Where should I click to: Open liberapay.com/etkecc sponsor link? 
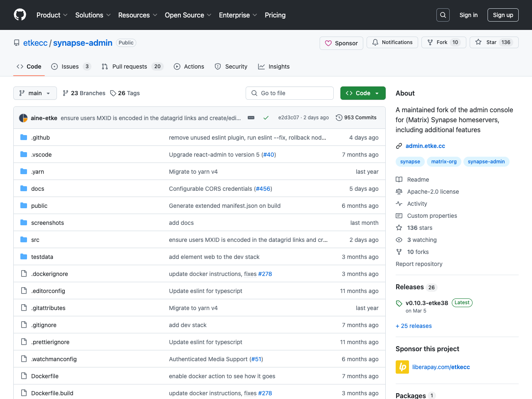pos(441,367)
